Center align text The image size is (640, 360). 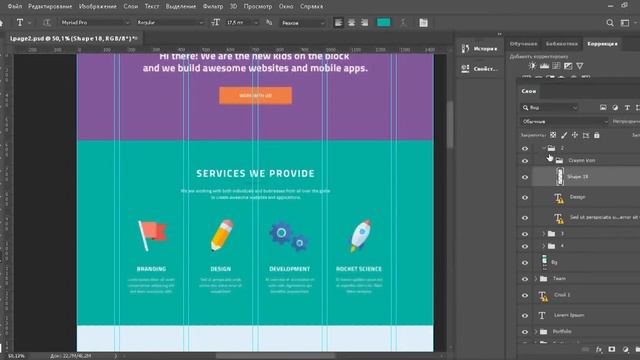(351, 23)
